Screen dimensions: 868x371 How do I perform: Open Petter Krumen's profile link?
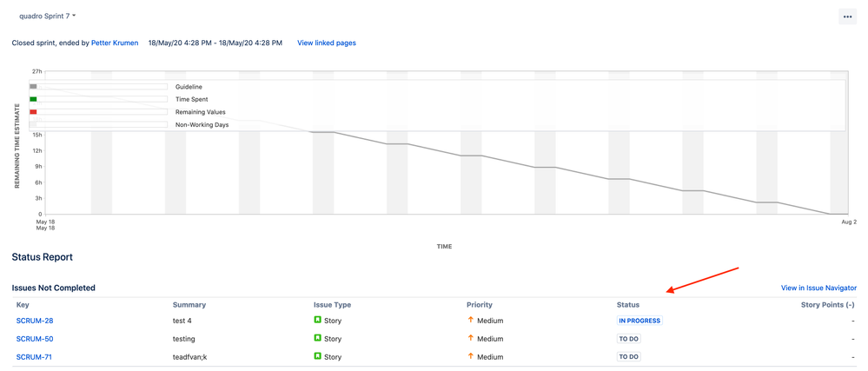[x=115, y=43]
